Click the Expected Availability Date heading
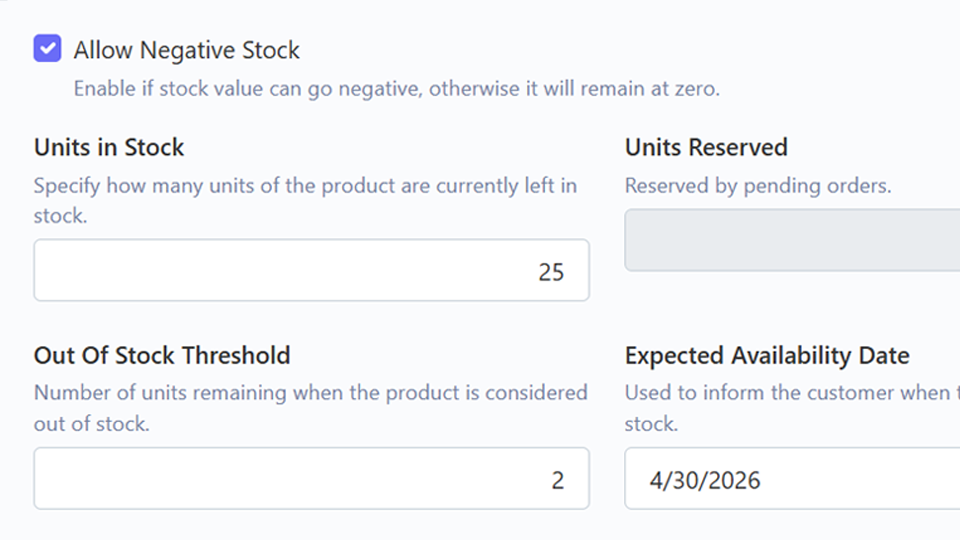Image resolution: width=960 pixels, height=540 pixels. click(767, 356)
